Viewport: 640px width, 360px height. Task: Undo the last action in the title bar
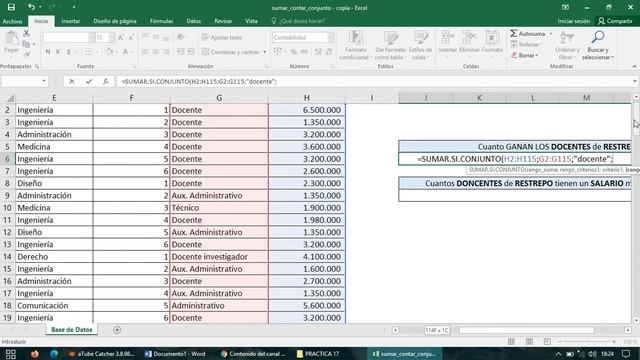click(31, 7)
